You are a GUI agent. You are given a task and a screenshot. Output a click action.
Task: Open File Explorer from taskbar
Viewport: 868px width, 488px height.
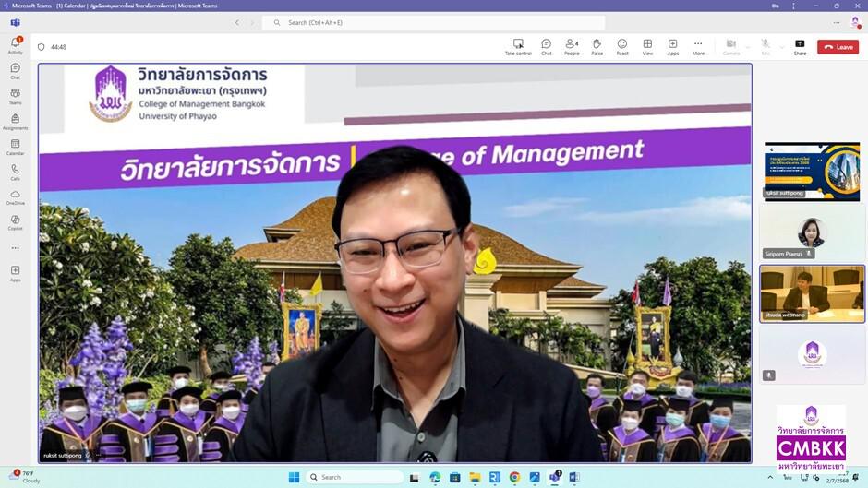(x=475, y=477)
